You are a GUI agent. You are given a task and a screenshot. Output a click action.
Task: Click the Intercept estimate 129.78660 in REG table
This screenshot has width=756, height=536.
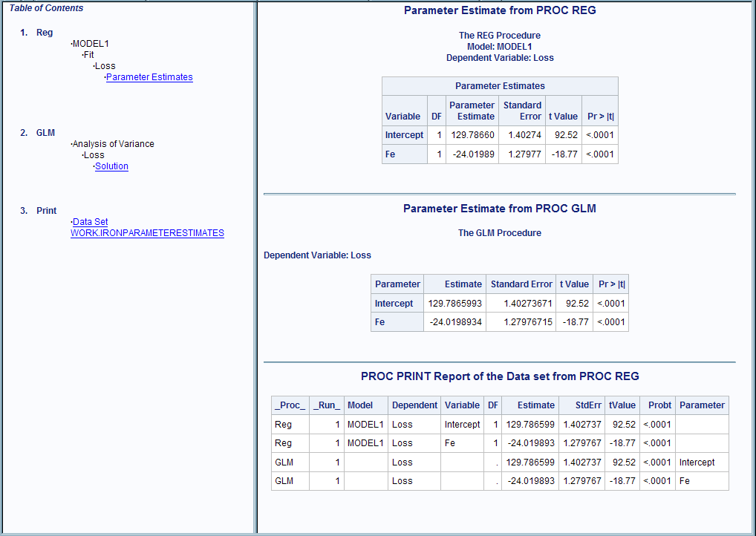pyautogui.click(x=472, y=135)
